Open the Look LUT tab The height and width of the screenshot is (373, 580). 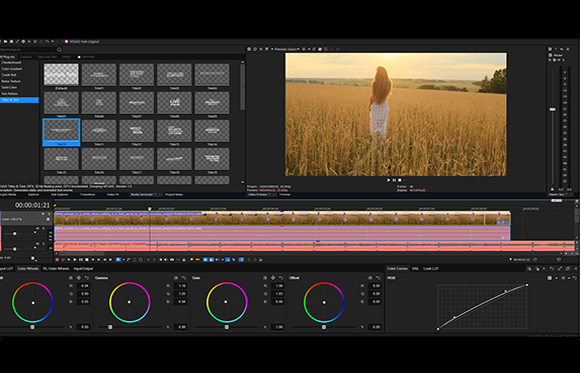(x=431, y=269)
